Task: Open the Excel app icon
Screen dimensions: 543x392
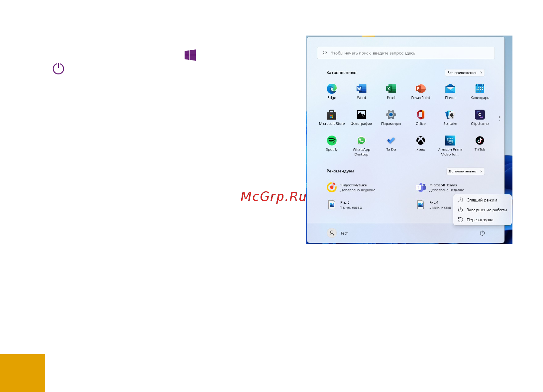Action: (391, 89)
